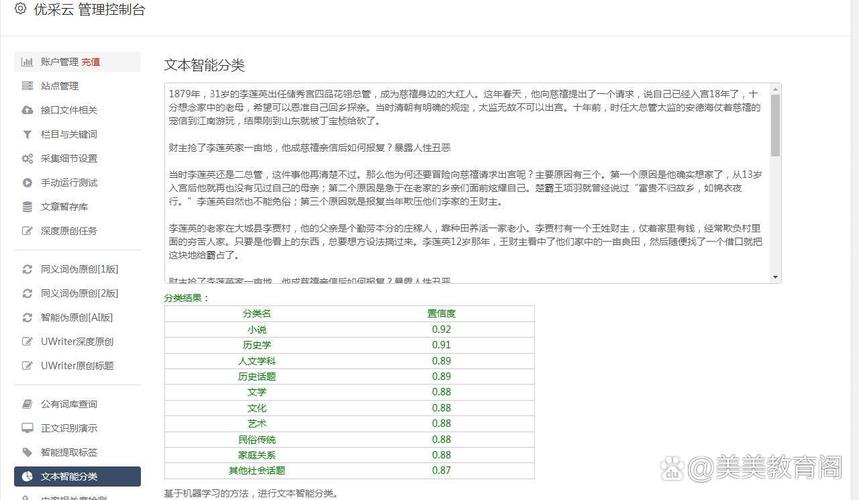
Task: Select the active 文本智能分类 menu item
Action: (77, 476)
